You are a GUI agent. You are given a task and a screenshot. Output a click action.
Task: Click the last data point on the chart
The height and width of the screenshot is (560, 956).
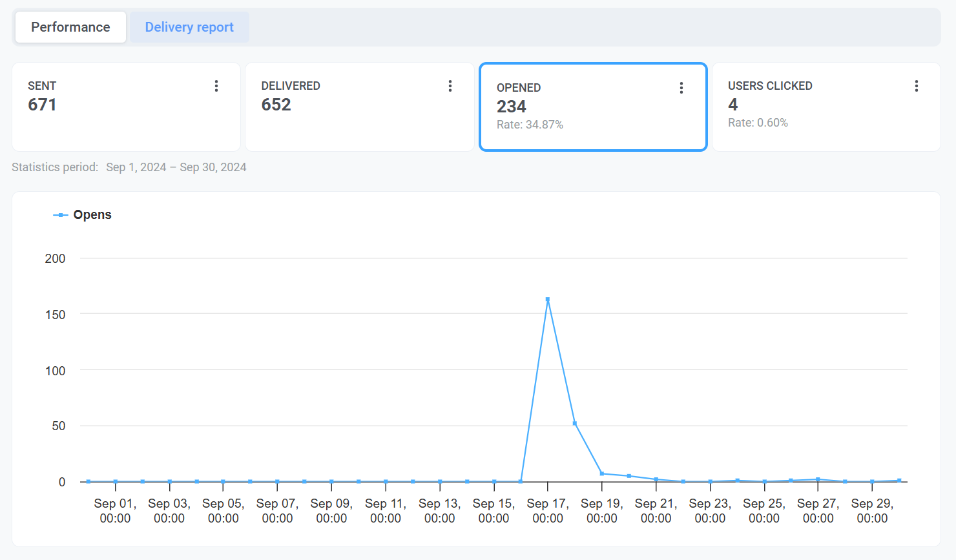click(x=899, y=481)
